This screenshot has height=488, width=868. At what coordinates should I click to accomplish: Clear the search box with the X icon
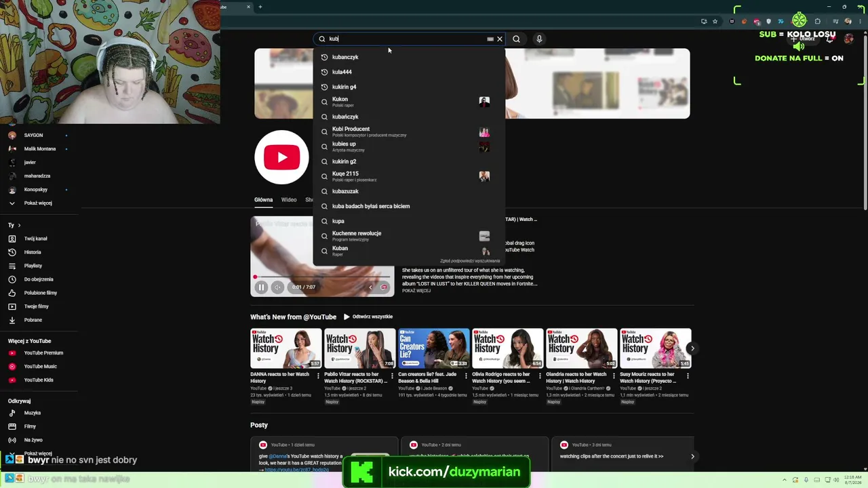tap(500, 39)
